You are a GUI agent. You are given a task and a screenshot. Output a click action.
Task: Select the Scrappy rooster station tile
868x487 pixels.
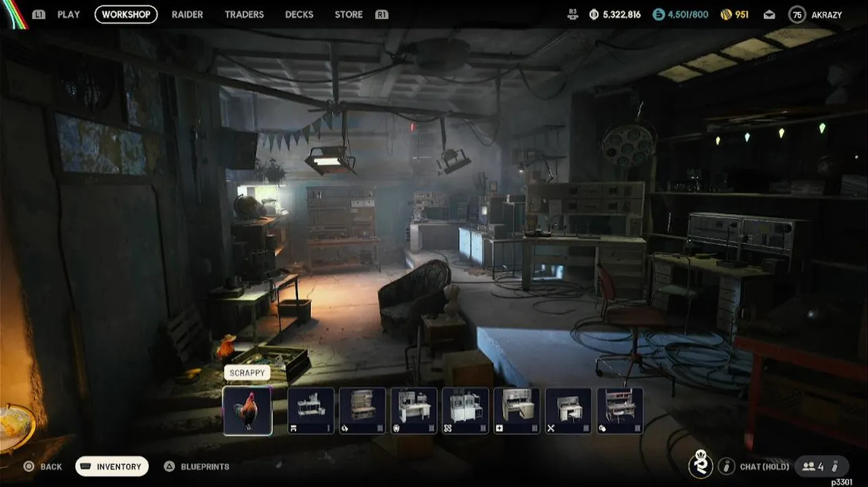[x=247, y=411]
